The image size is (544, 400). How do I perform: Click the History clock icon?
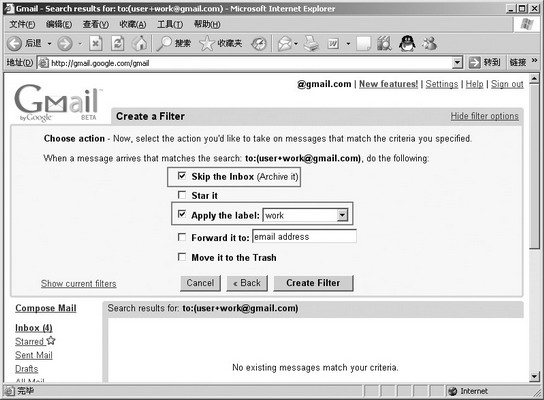(x=259, y=44)
